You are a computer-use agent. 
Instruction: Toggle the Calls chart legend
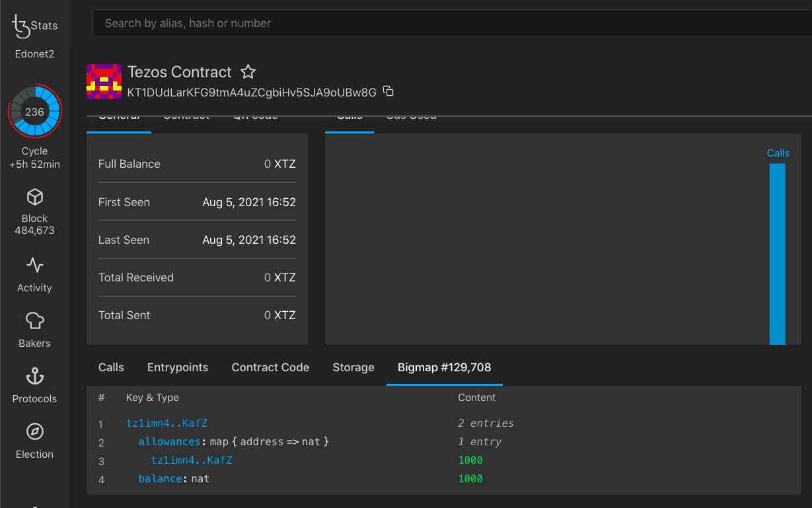778,153
